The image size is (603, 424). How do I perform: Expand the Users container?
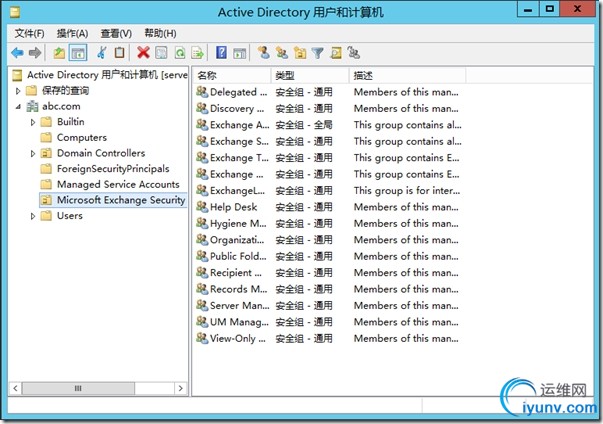click(33, 216)
